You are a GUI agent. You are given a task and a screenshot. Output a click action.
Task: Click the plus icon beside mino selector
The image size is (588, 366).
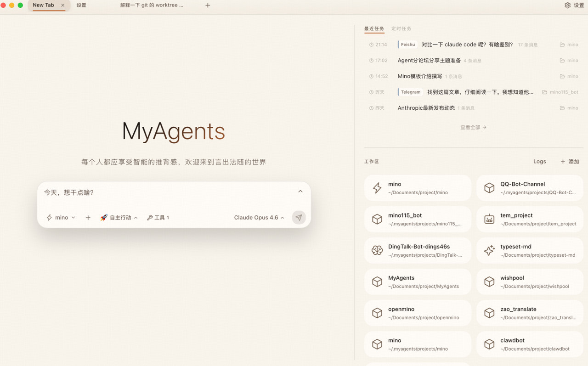(x=88, y=218)
